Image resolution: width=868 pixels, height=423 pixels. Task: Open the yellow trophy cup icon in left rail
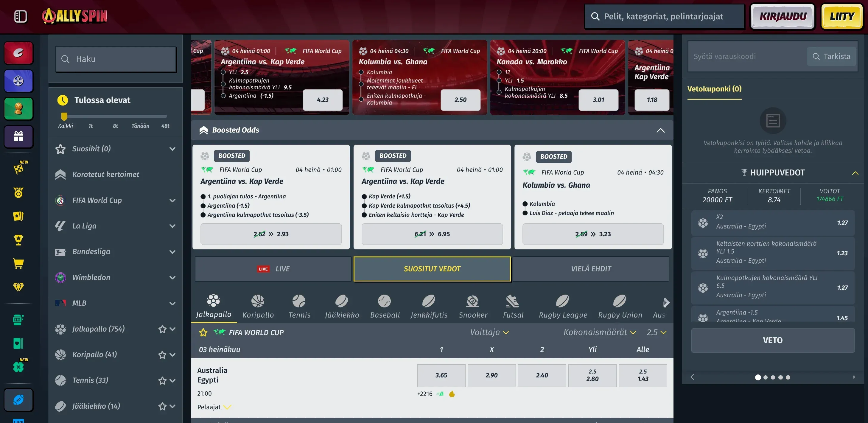coord(18,240)
